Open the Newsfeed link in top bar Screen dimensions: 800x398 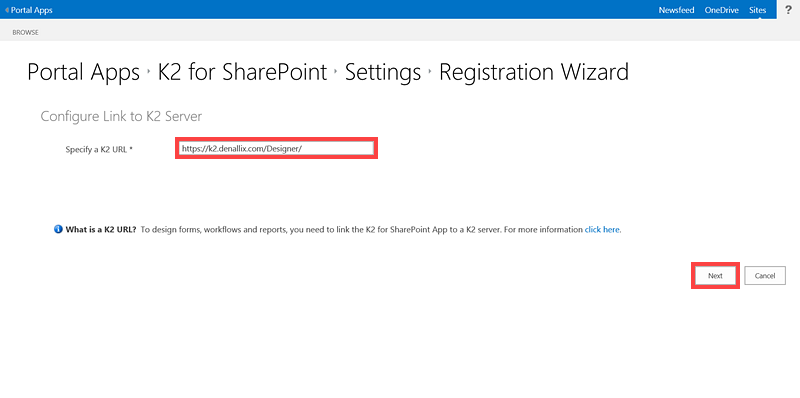[x=677, y=10]
